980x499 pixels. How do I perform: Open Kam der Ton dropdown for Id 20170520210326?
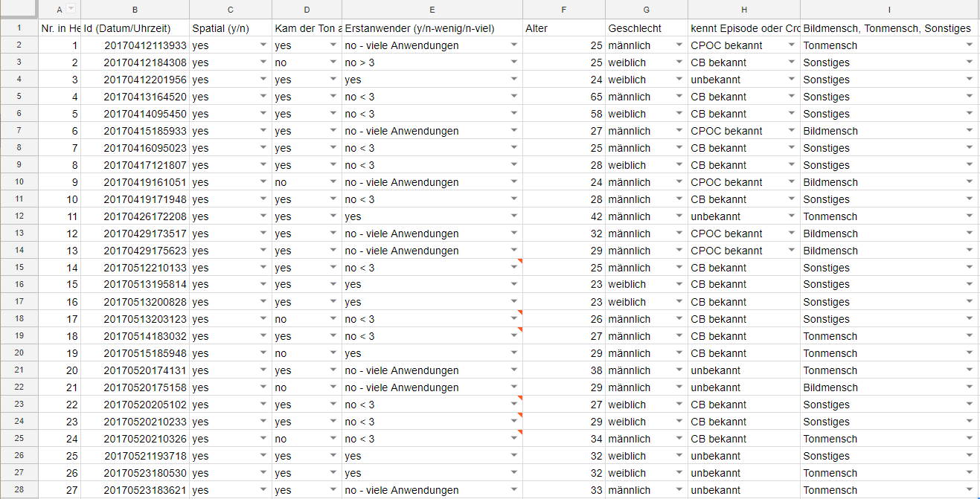(333, 439)
